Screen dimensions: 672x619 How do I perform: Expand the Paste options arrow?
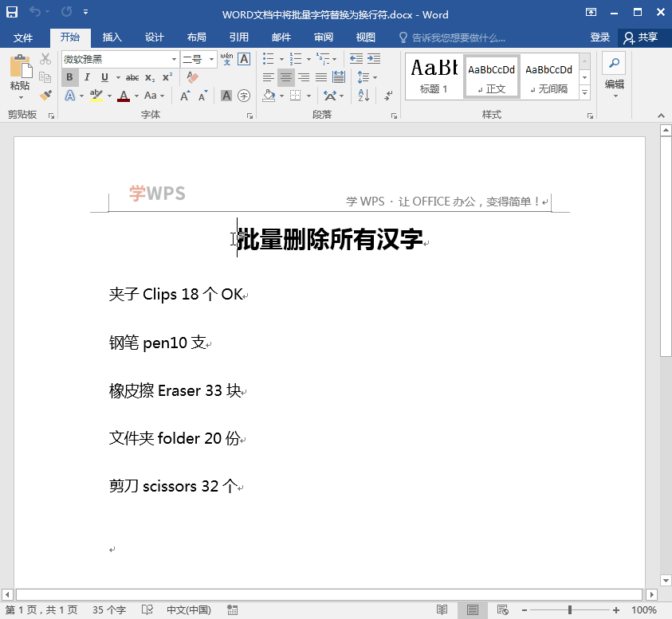20,97
